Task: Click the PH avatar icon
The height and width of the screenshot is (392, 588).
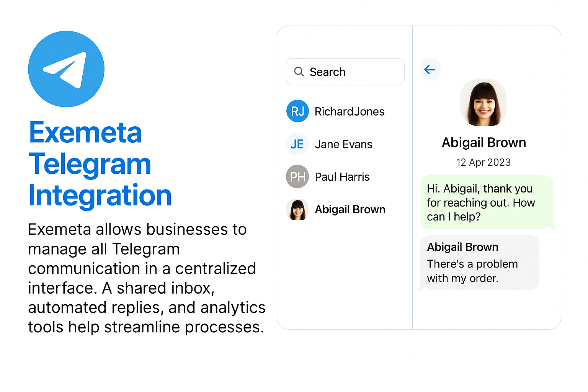Action: pos(297,176)
